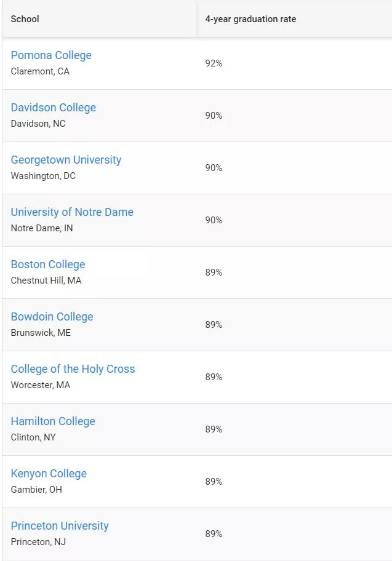The height and width of the screenshot is (561, 392).
Task: Select the Claremont, CA location text
Action: (x=40, y=71)
